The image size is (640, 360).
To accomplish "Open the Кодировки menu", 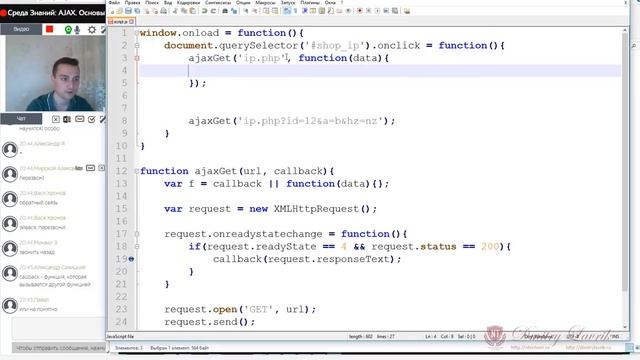I will click(x=188, y=2).
